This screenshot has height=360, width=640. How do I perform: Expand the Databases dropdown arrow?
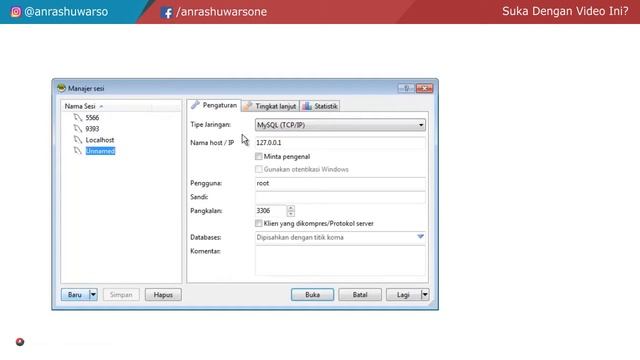(x=420, y=237)
